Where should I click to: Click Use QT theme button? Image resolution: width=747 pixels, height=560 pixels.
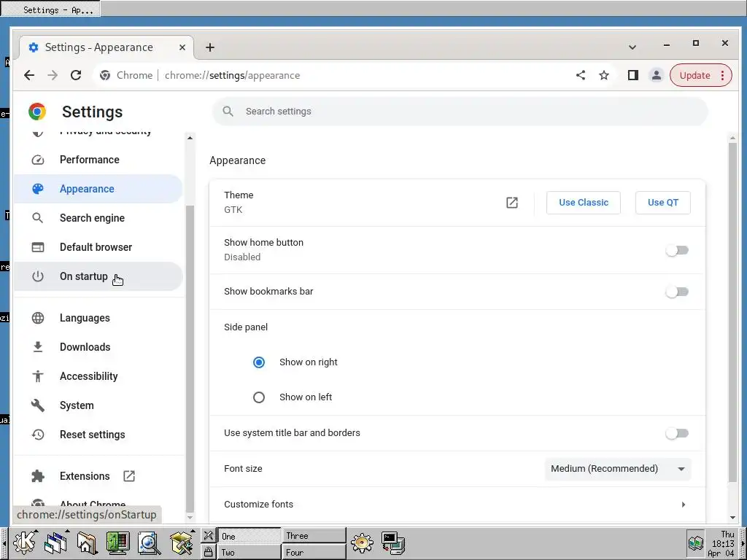coord(662,203)
